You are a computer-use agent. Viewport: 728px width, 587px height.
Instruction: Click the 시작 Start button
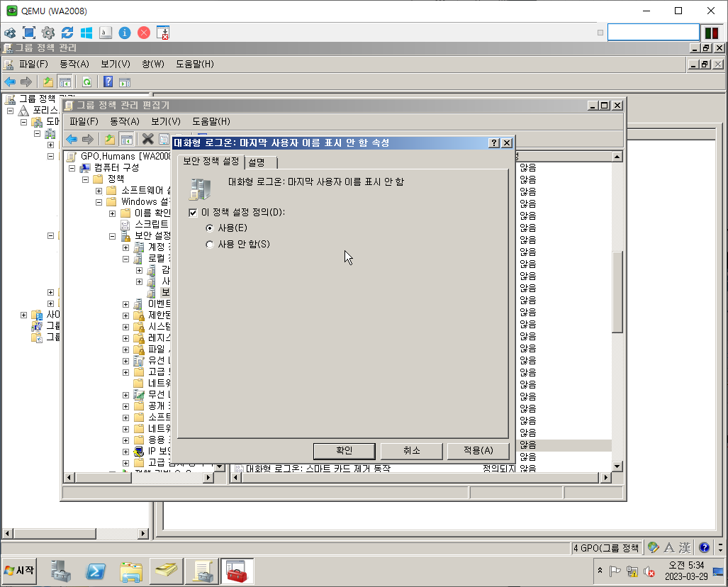pyautogui.click(x=20, y=570)
